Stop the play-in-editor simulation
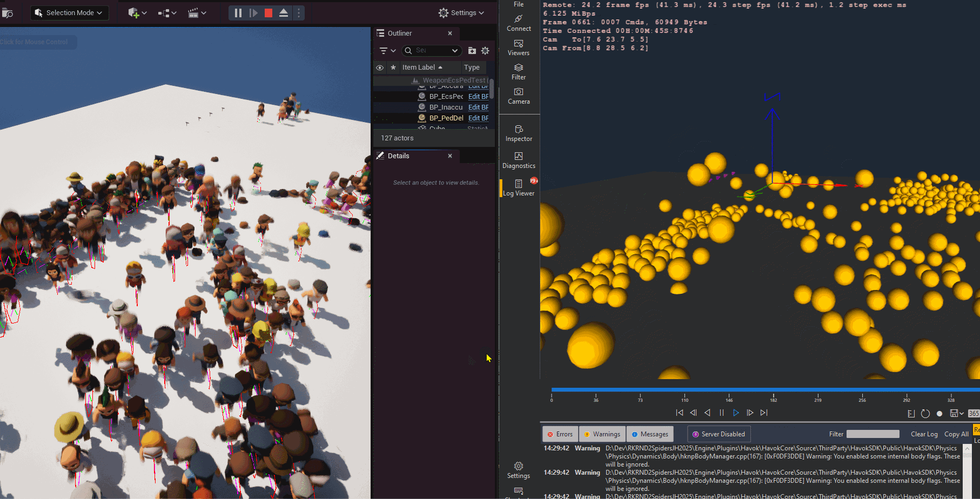 coord(269,13)
